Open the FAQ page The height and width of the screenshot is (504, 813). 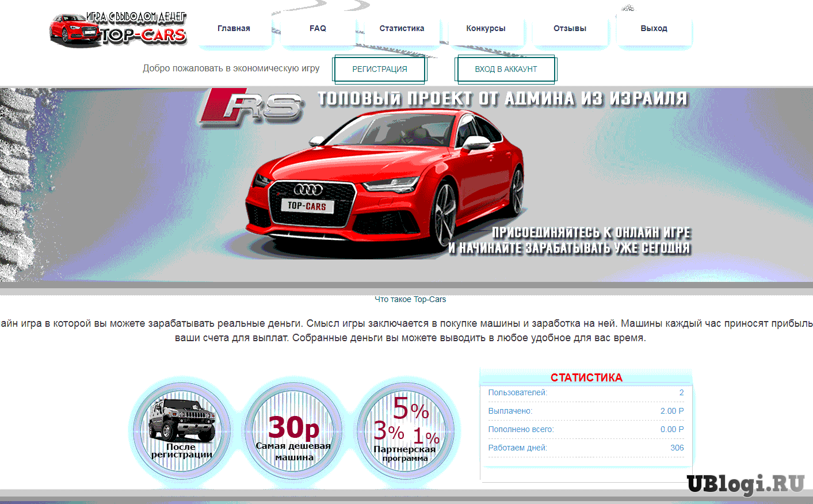[x=318, y=28]
